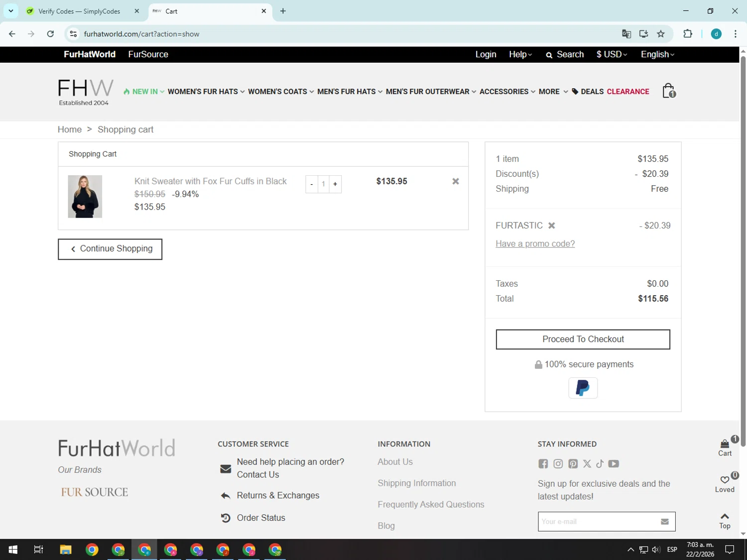The height and width of the screenshot is (560, 747).
Task: Click Continue Shopping button
Action: 110,249
